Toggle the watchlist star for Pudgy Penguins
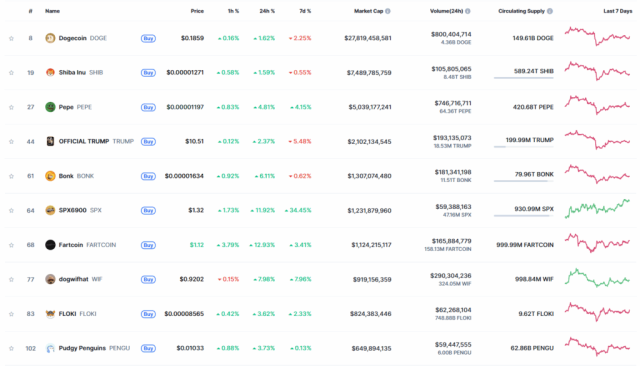Image resolution: width=640 pixels, height=366 pixels. click(11, 348)
